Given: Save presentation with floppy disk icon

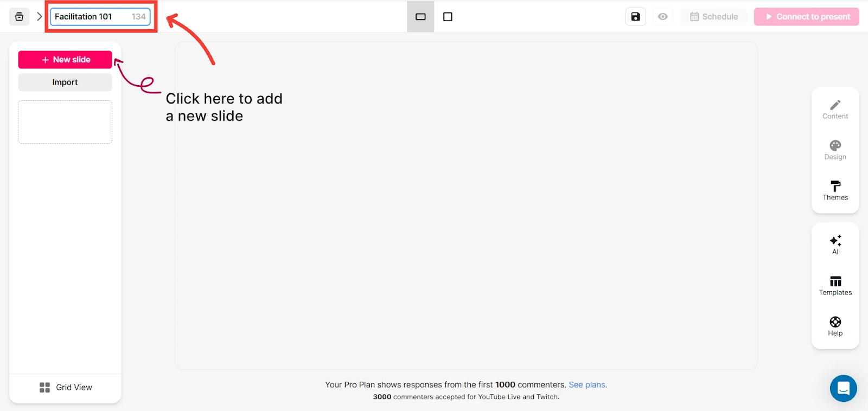Looking at the screenshot, I should pyautogui.click(x=635, y=17).
